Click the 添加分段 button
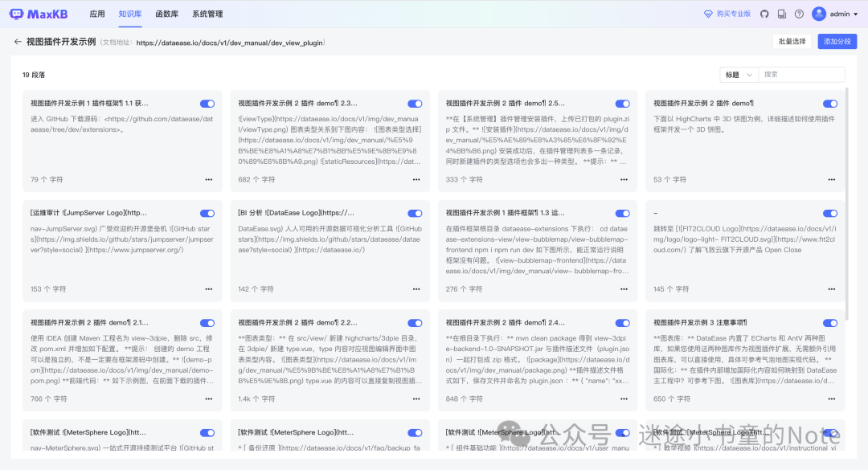This screenshot has height=470, width=868. tap(837, 42)
